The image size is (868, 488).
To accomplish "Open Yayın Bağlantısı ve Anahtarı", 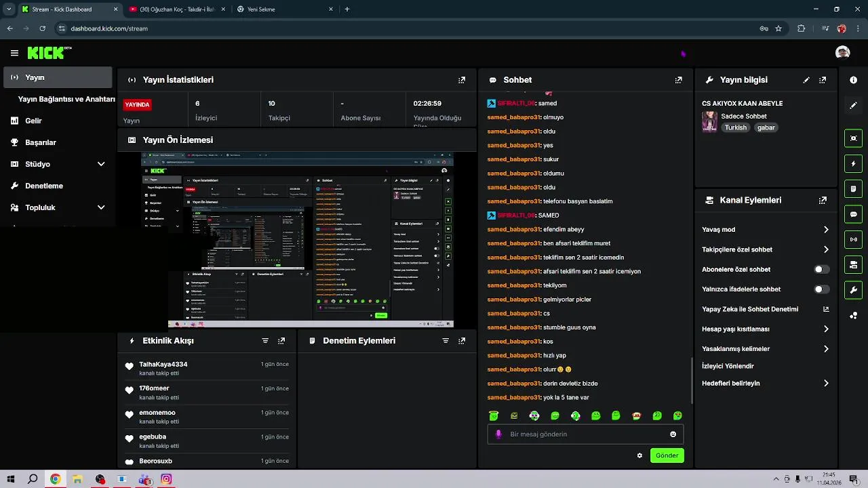I will [66, 99].
